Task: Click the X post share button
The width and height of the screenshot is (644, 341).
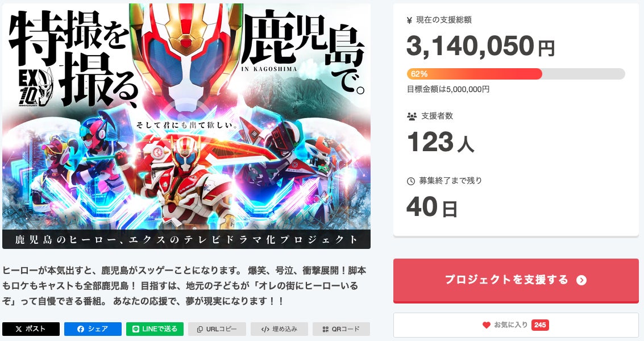Action: [x=31, y=328]
